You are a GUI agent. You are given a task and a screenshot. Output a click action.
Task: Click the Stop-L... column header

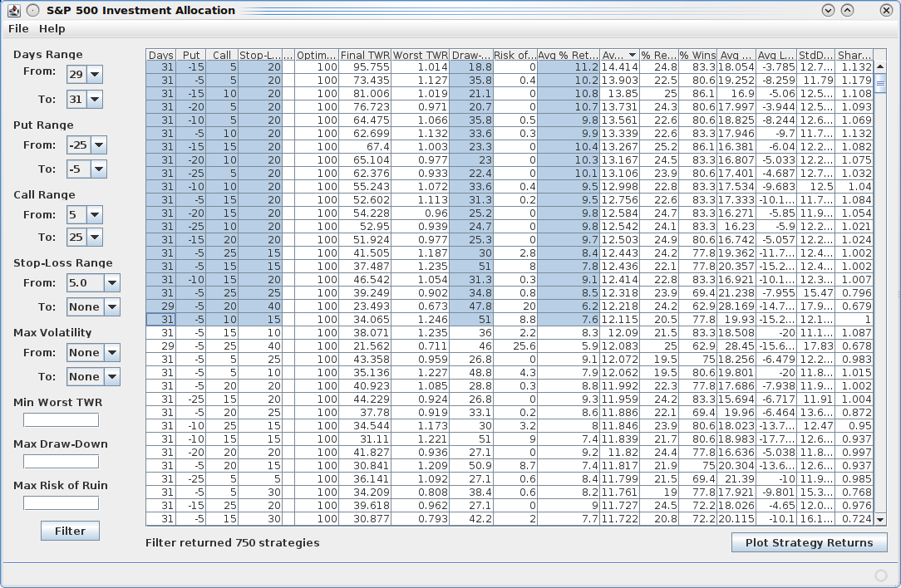259,55
